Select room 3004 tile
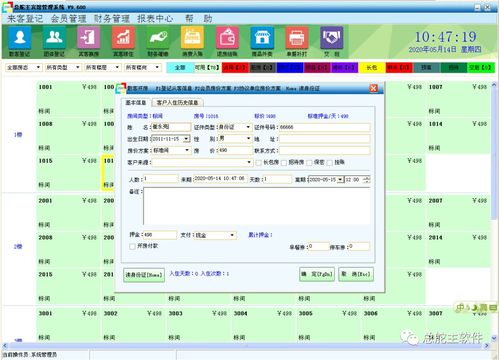Screen dimensions: 499x360 tap(263, 325)
